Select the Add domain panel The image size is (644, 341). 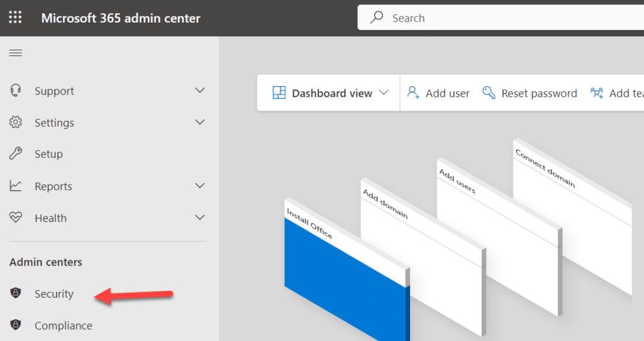tap(423, 256)
